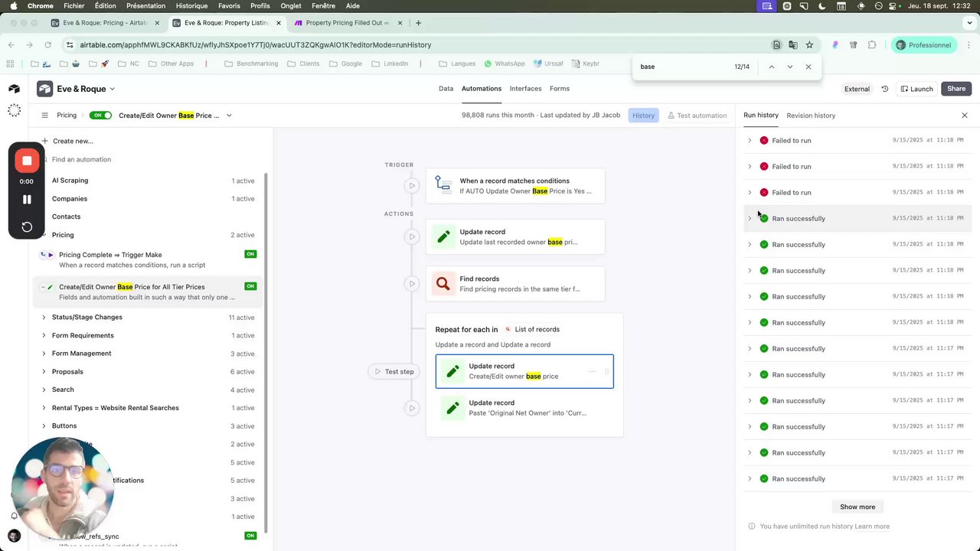Click the last Failed to run red status icon
Image resolution: width=980 pixels, height=551 pixels.
[x=764, y=193]
